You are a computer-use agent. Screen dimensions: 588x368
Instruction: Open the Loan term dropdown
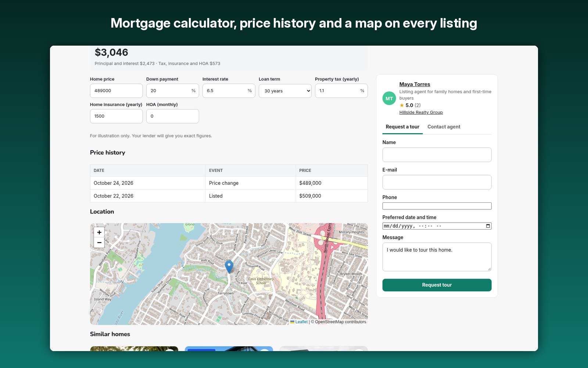coord(285,91)
